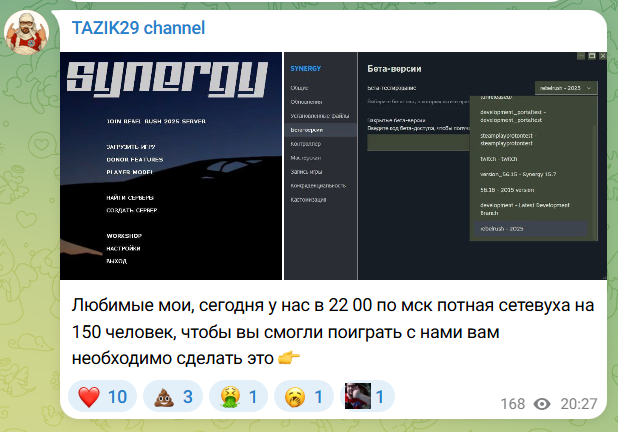618x432 pixels.
Task: Click the eye views icon next to 168
Action: pos(542,404)
